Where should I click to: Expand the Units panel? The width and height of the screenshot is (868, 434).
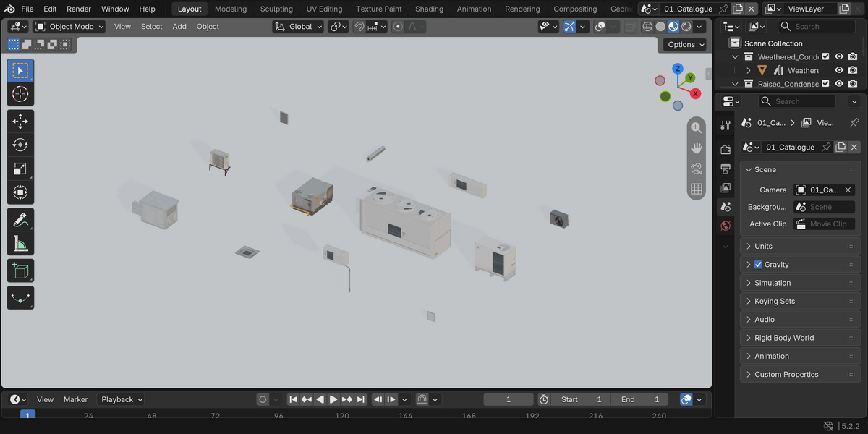[x=801, y=246]
